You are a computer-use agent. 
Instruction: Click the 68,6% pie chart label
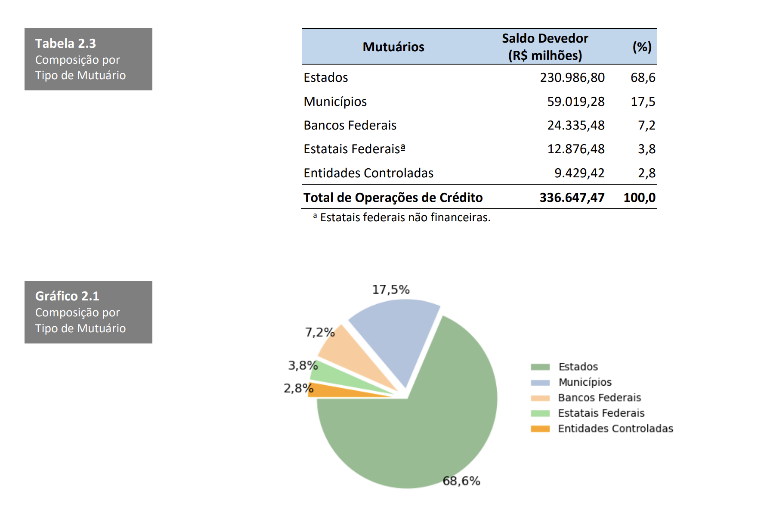[461, 481]
